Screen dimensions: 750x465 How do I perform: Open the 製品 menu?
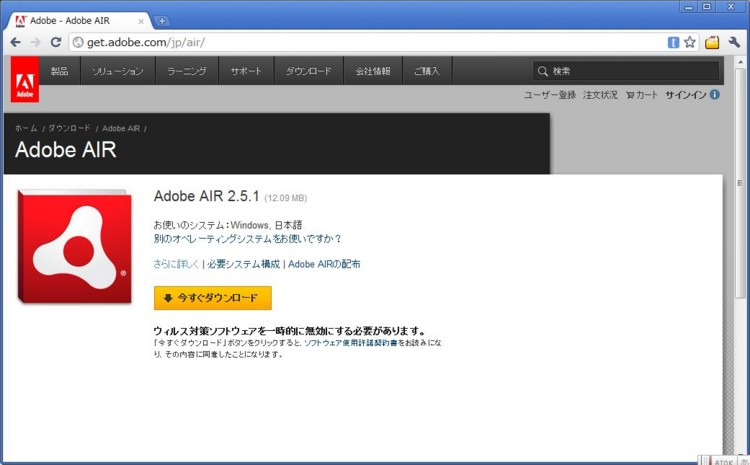coord(60,71)
